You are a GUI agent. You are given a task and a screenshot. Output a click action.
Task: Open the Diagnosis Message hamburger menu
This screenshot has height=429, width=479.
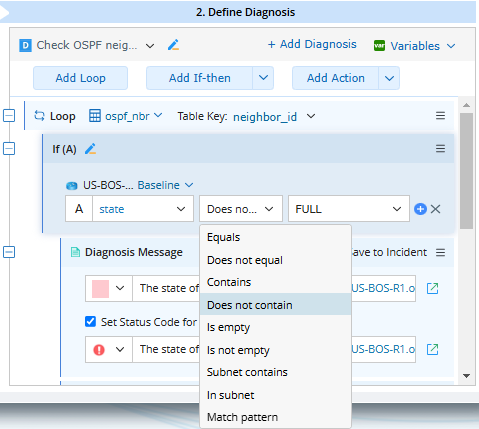[x=440, y=252]
